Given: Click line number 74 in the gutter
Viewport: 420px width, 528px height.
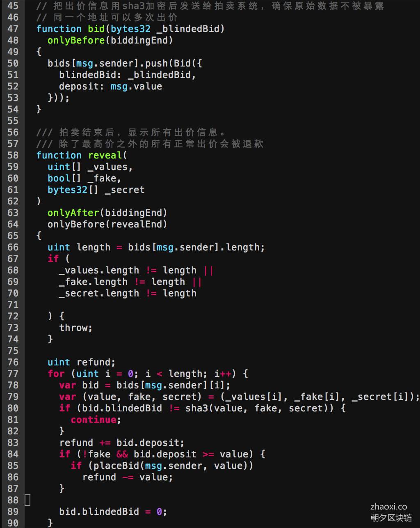Looking at the screenshot, I should point(13,339).
